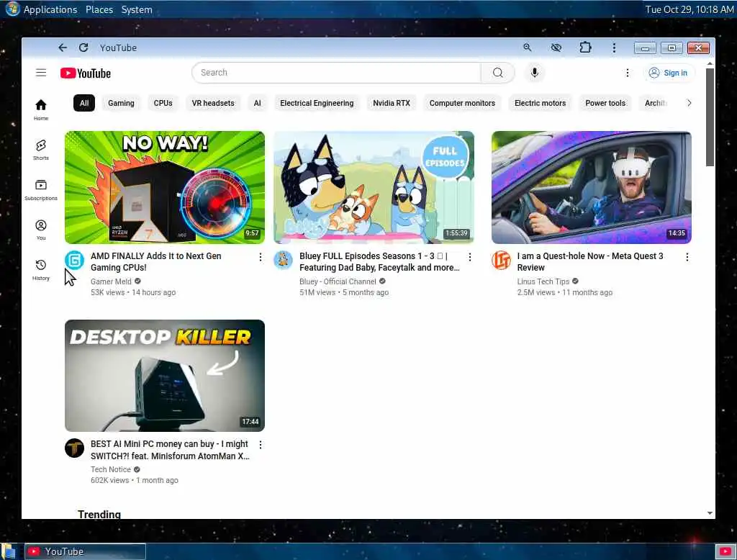This screenshot has width=737, height=560.
Task: Open the browser three-dot menu
Action: coord(614,48)
